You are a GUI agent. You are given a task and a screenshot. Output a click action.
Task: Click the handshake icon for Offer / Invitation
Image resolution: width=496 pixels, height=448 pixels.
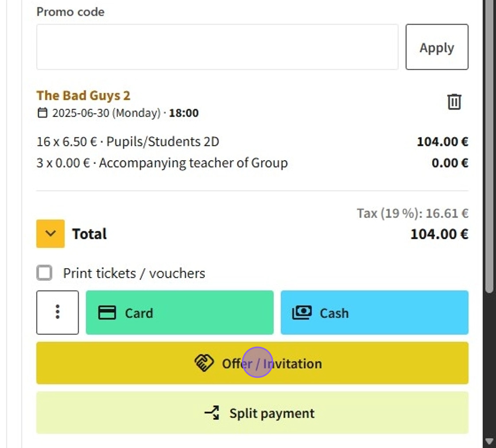(204, 363)
